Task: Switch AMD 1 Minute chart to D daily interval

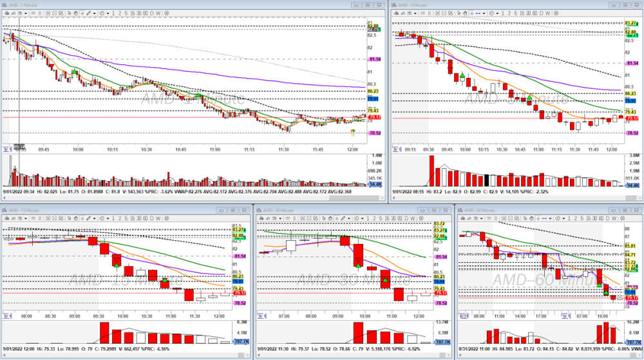Action: [151, 13]
